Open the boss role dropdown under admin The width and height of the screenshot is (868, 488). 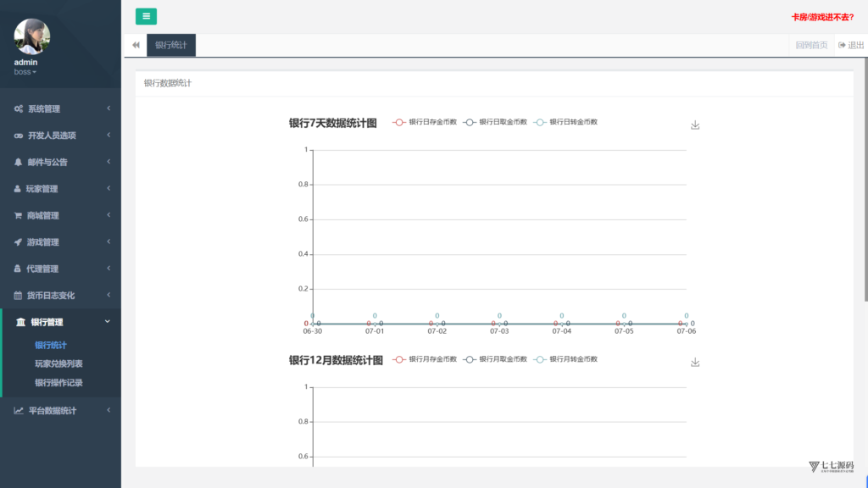[25, 72]
